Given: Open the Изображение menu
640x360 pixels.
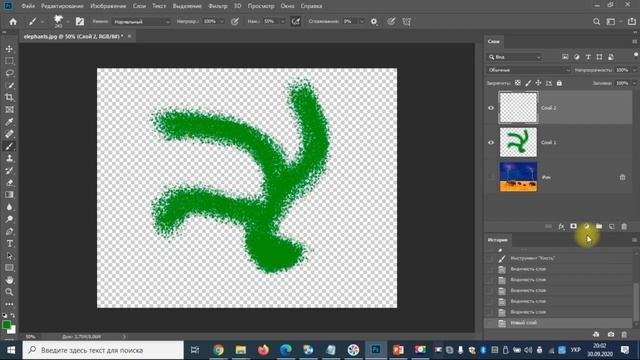Looking at the screenshot, I should click(108, 6).
